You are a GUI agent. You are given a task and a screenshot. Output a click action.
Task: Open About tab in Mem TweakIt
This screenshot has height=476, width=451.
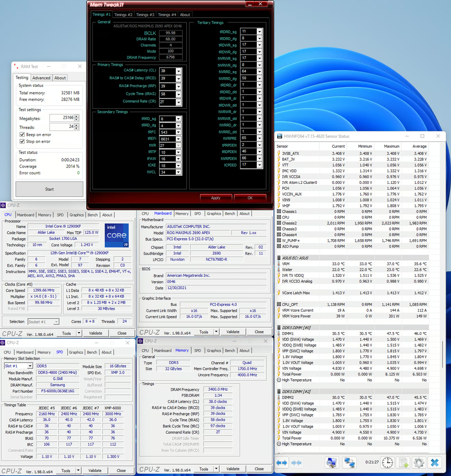[185, 15]
